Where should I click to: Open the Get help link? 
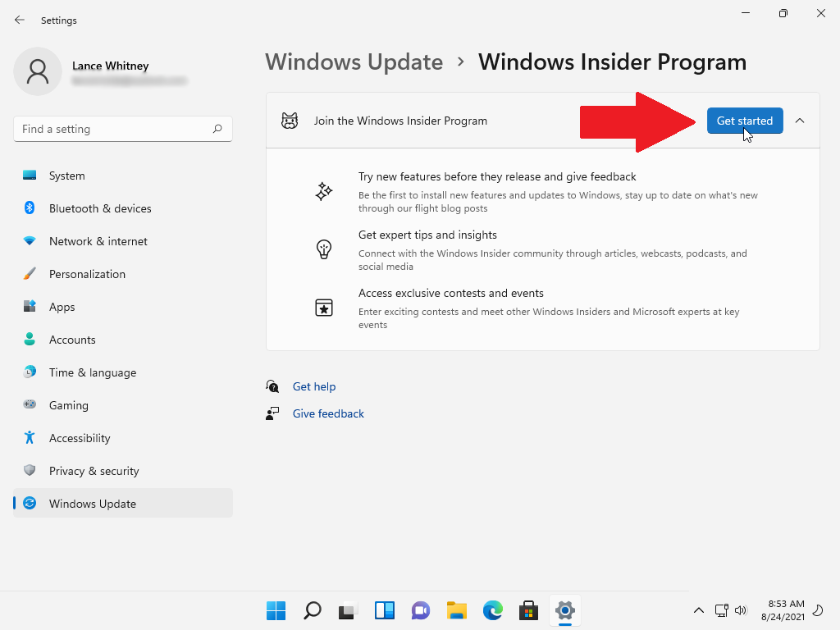(x=314, y=386)
